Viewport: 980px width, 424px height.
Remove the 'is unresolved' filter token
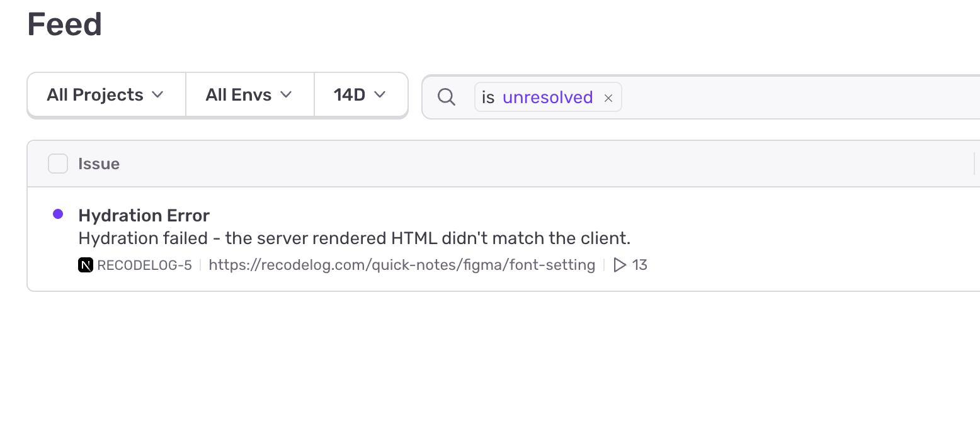point(608,98)
